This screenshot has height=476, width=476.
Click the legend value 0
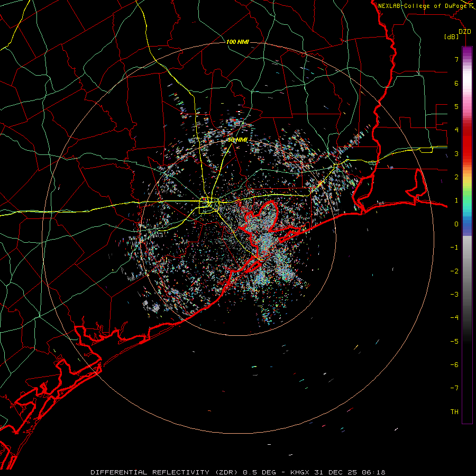click(456, 224)
